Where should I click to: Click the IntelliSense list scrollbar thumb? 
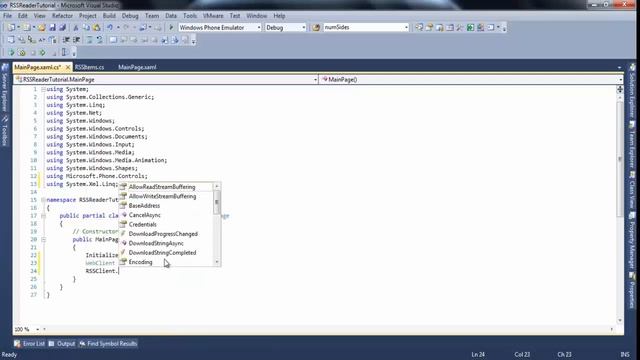pos(217,202)
